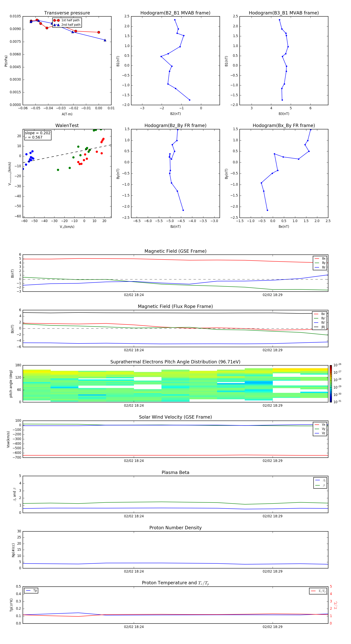Click the 'B2(nT)' x-axis label
The width and height of the screenshot is (351, 644).
[175, 114]
